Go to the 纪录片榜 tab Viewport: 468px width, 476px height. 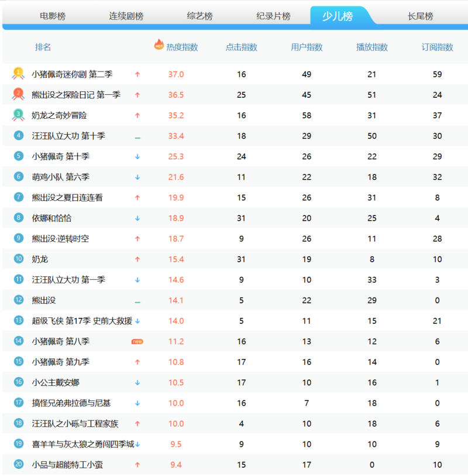(x=273, y=16)
